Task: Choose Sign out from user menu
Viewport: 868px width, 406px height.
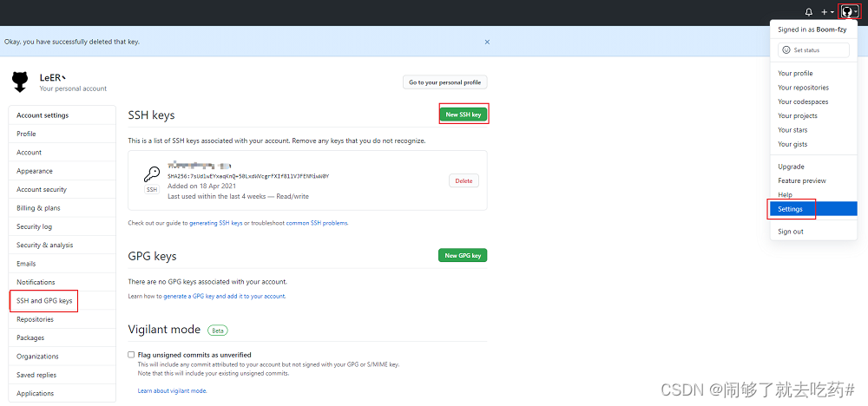Action: [813, 232]
